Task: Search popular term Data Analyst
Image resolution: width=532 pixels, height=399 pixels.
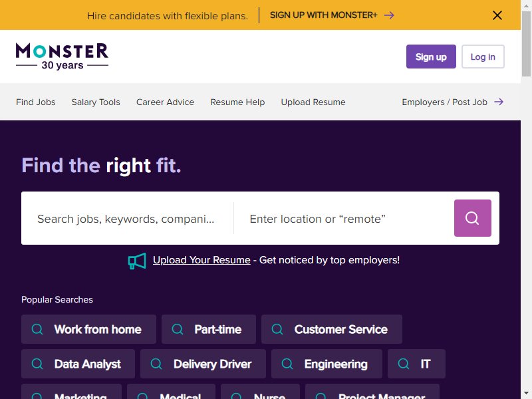Action: [78, 364]
